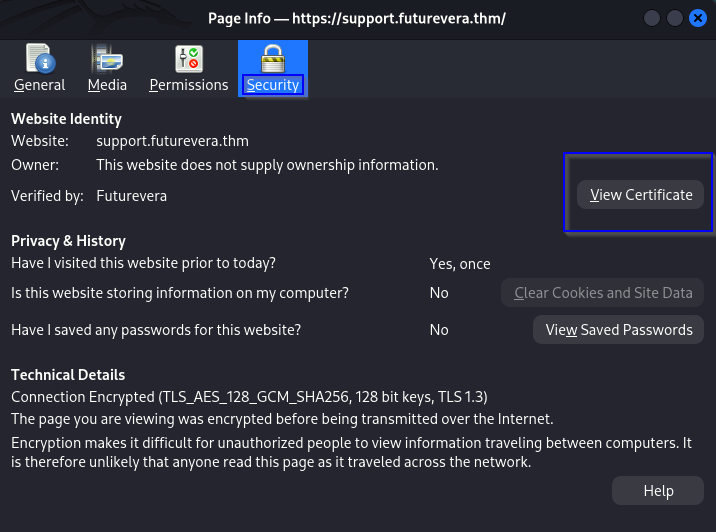716x532 pixels.
Task: Click the Privacy & History heading
Action: [68, 241]
